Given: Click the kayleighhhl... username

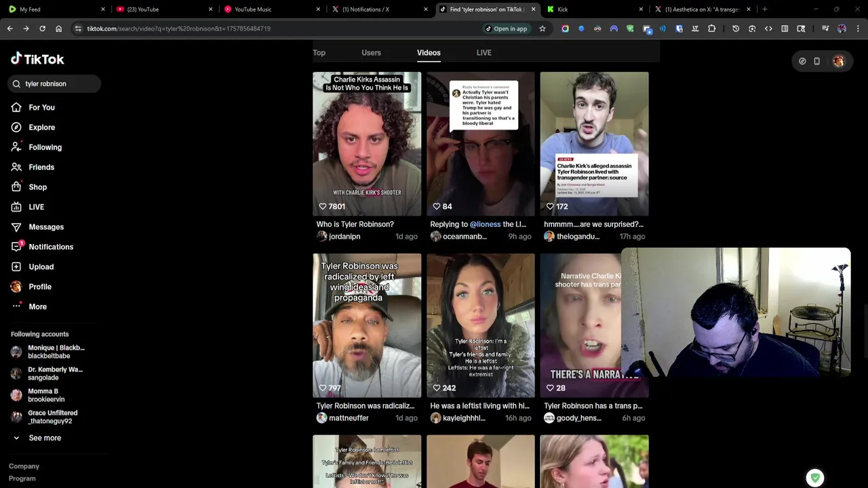Looking at the screenshot, I should 464,418.
